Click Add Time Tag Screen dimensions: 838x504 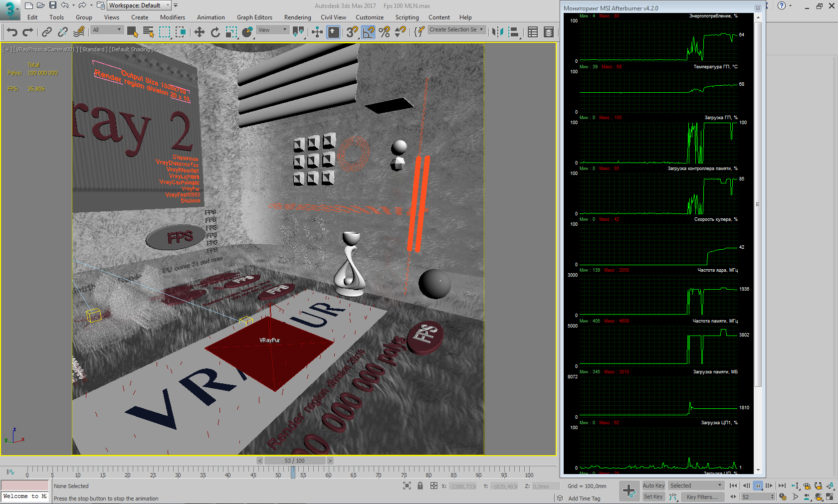(x=584, y=499)
